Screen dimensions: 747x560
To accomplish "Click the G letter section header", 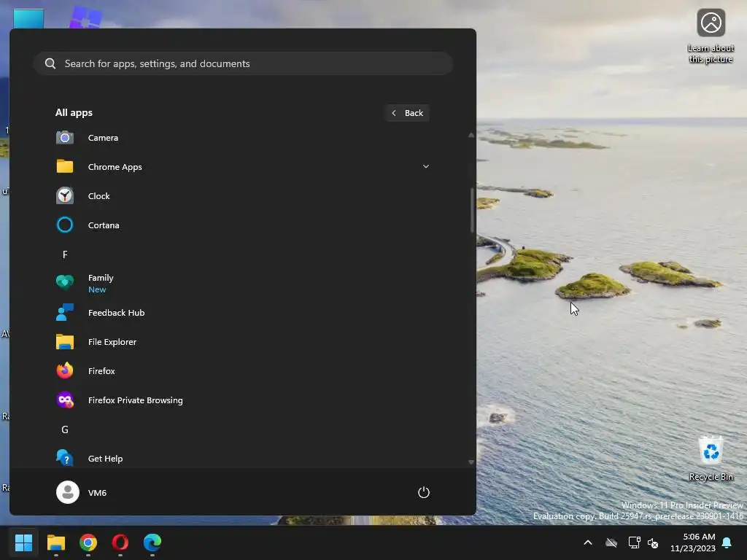I will click(65, 429).
